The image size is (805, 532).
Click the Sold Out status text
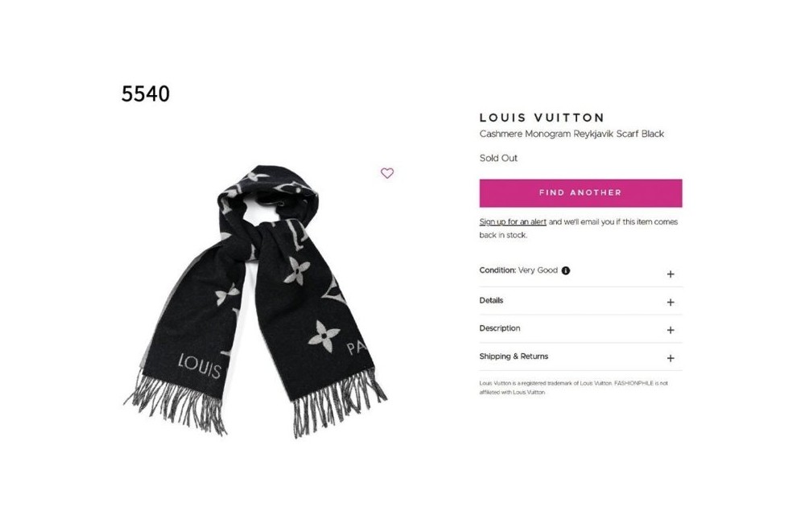(x=498, y=159)
